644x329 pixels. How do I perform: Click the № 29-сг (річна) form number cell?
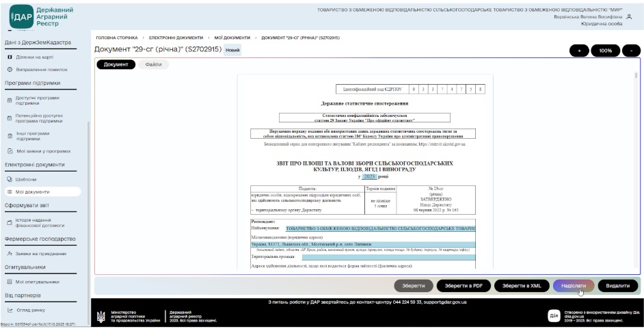(435, 200)
